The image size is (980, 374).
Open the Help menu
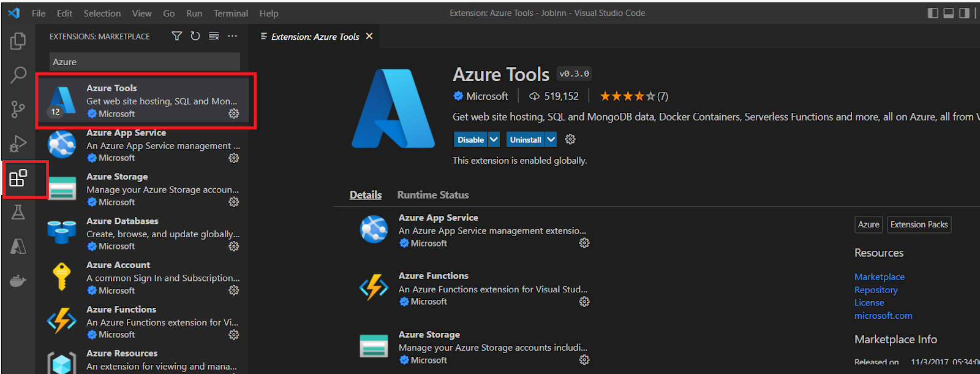[x=269, y=13]
